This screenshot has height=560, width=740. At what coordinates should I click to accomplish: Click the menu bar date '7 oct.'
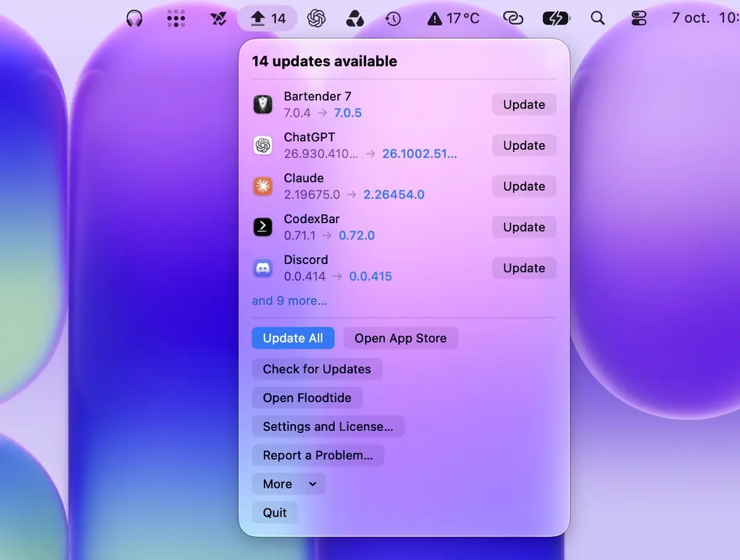pos(691,19)
